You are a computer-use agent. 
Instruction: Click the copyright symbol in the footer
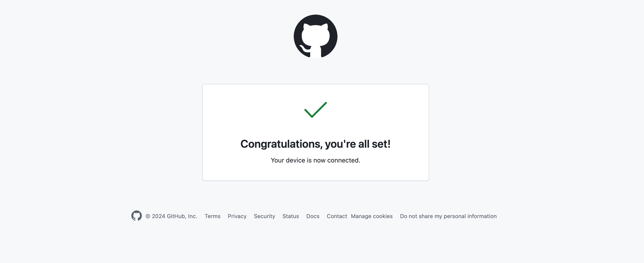pos(148,216)
